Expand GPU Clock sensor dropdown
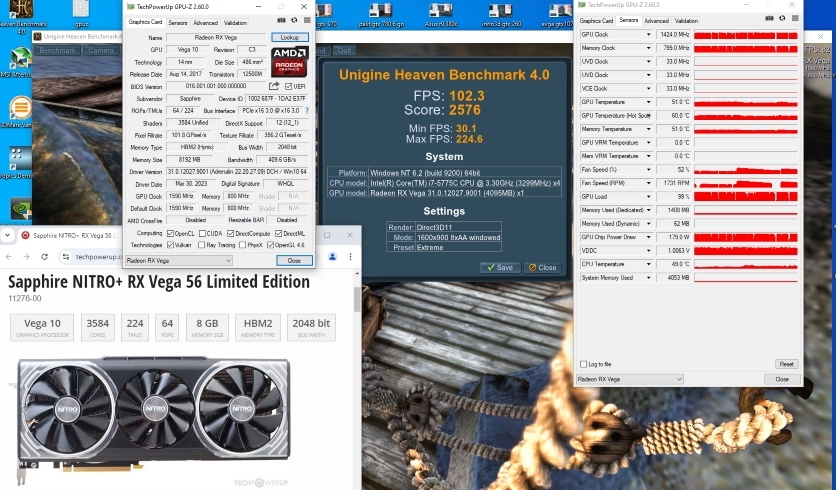 click(648, 35)
